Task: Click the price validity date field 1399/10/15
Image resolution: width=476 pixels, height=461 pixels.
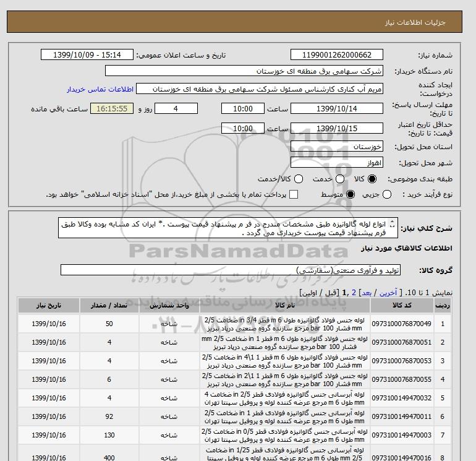Action: [x=336, y=129]
